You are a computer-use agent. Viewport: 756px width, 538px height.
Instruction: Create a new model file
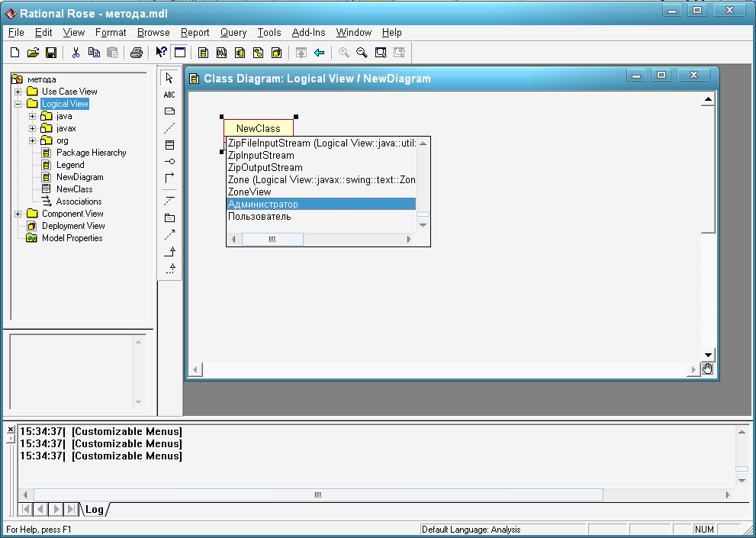tap(15, 53)
